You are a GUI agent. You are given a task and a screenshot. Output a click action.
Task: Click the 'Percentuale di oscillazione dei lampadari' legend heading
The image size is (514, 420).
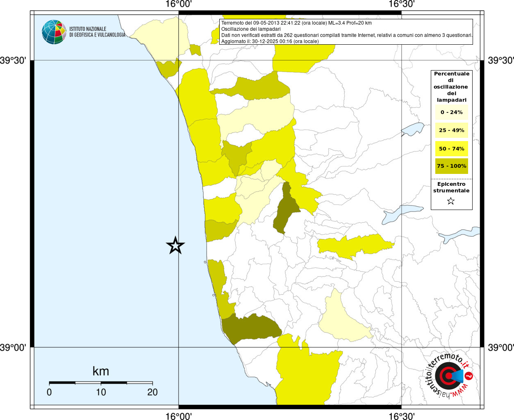click(x=451, y=87)
